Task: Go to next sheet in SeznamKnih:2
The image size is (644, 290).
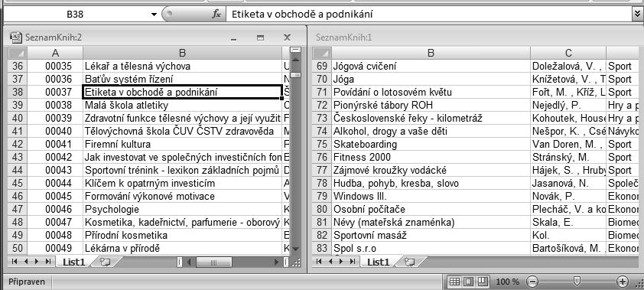Action: 37,261
